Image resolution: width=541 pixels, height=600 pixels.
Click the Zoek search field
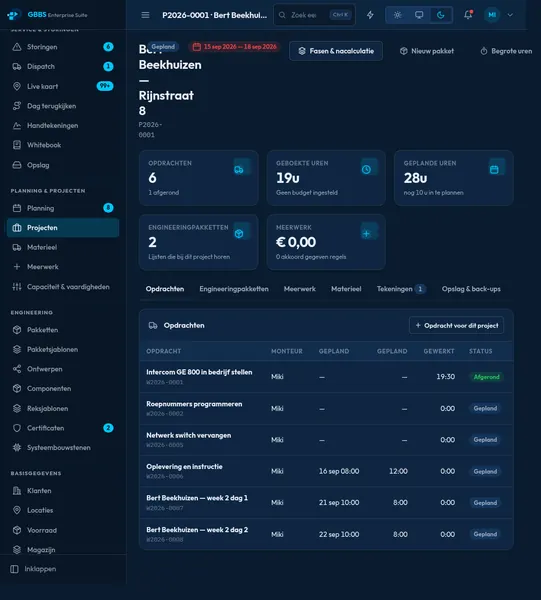[314, 15]
